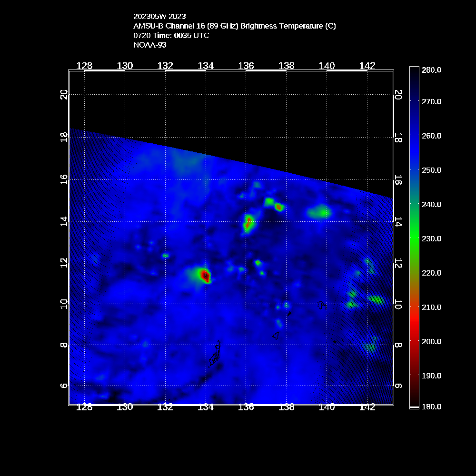Select longitude label '142' on the top axis
The width and height of the screenshot is (476, 476).
pyautogui.click(x=367, y=66)
